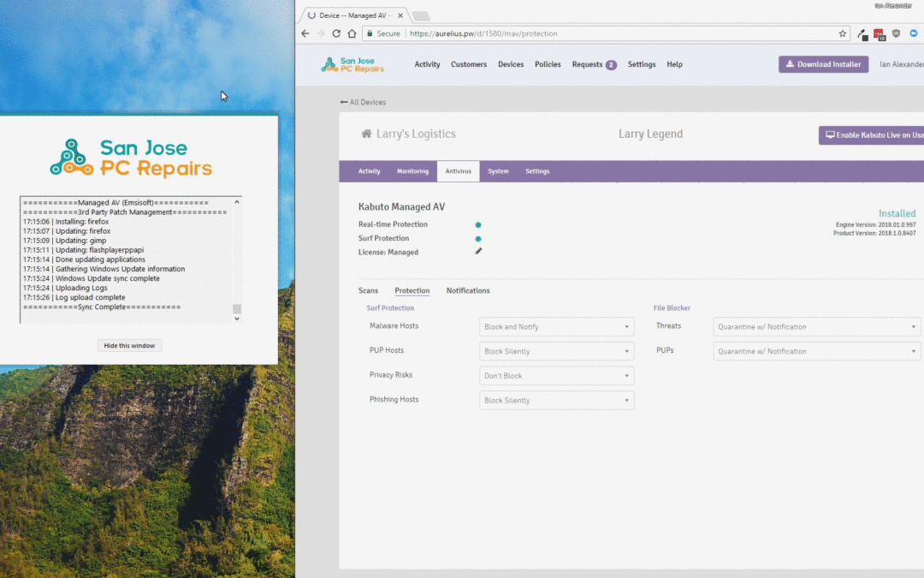Open the Notifications sub-tab
The width and height of the screenshot is (924, 578).
(x=468, y=291)
